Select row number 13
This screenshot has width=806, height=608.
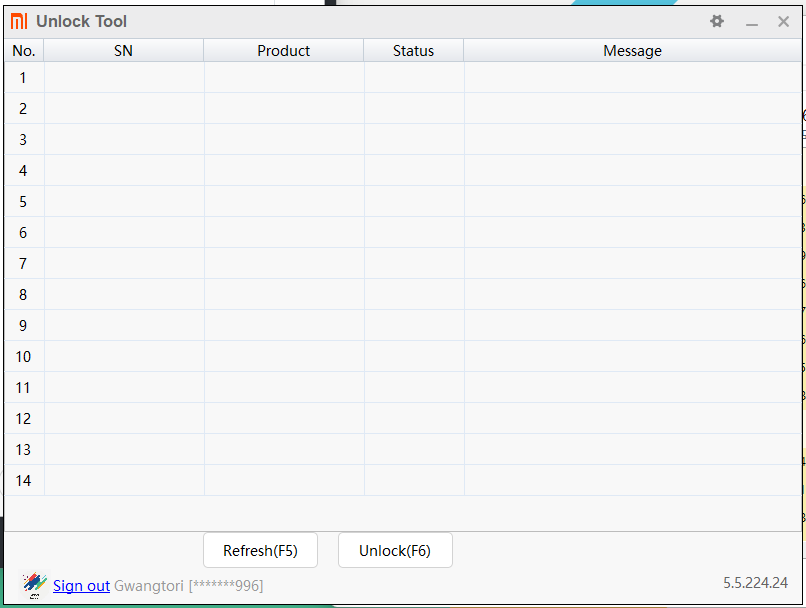click(x=403, y=449)
